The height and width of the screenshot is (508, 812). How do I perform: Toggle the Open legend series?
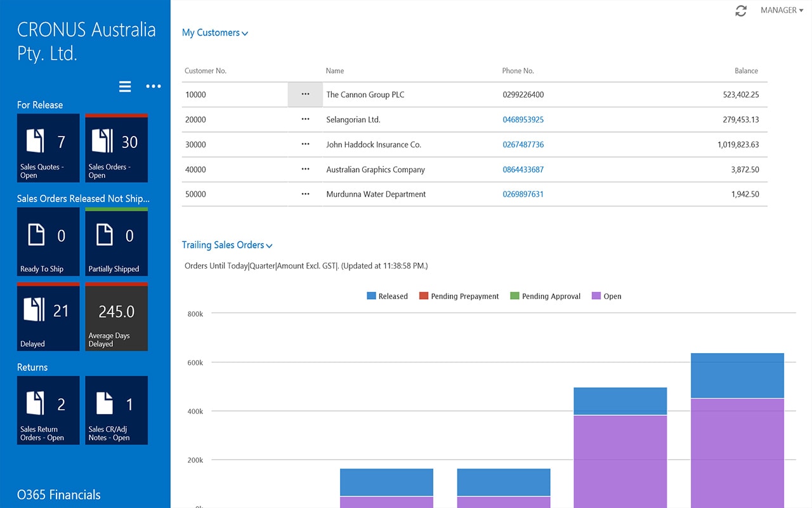[606, 297]
